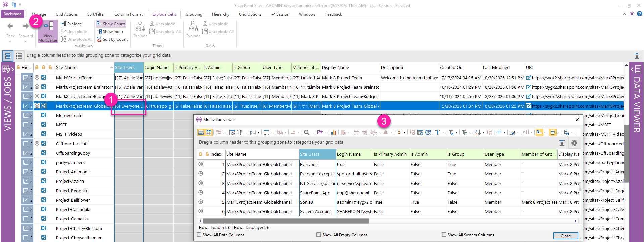The height and width of the screenshot is (242, 644).
Task: Open the column width fit dropdown arrow
Action: [x=504, y=132]
